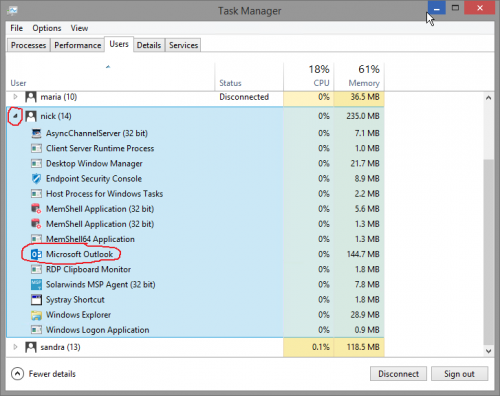
Task: Click maria's 36.5 MB memory value
Action: click(365, 97)
